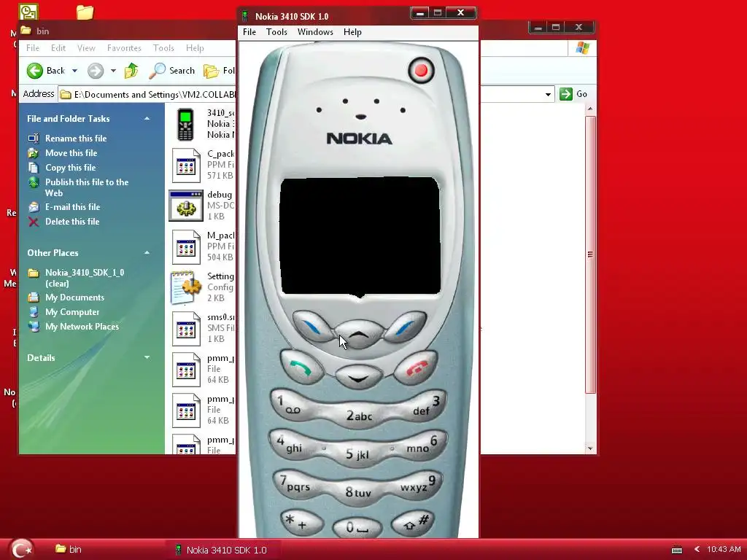This screenshot has width=747, height=560.
Task: Select the C_pack PPM file icon
Action: (x=186, y=166)
